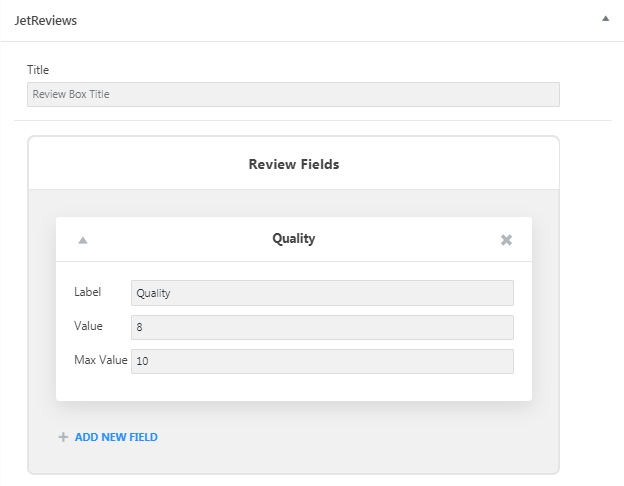Image resolution: width=624 pixels, height=486 pixels.
Task: Click the Value caption in the Quality card
Action: point(88,326)
